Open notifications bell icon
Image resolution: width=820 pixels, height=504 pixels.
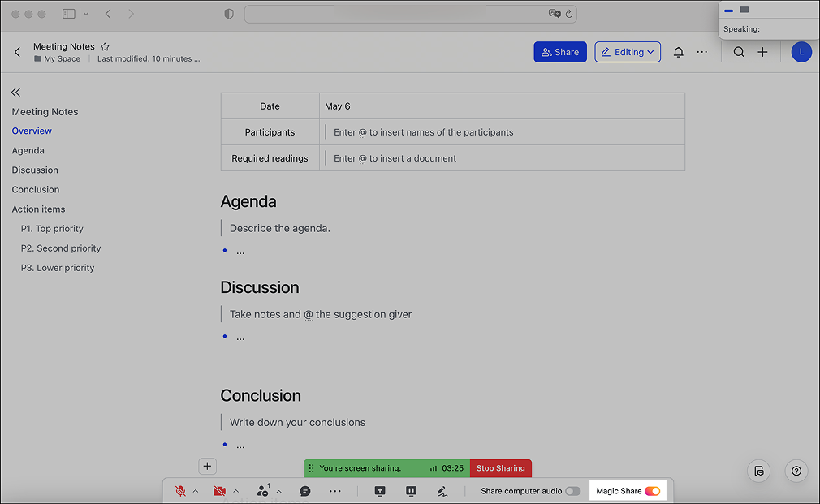point(679,52)
